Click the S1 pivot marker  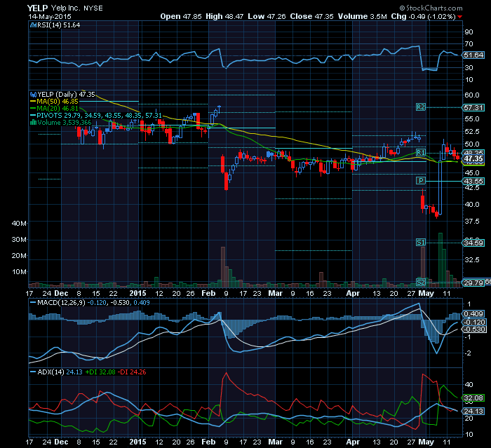click(421, 243)
